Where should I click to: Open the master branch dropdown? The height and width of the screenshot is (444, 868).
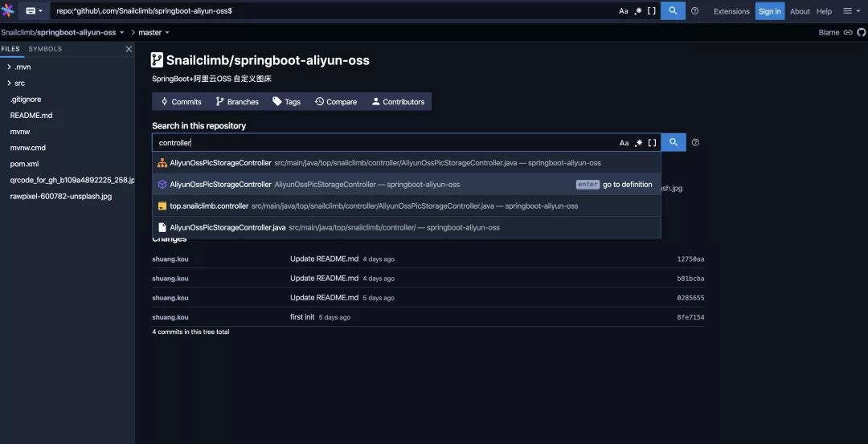click(154, 33)
